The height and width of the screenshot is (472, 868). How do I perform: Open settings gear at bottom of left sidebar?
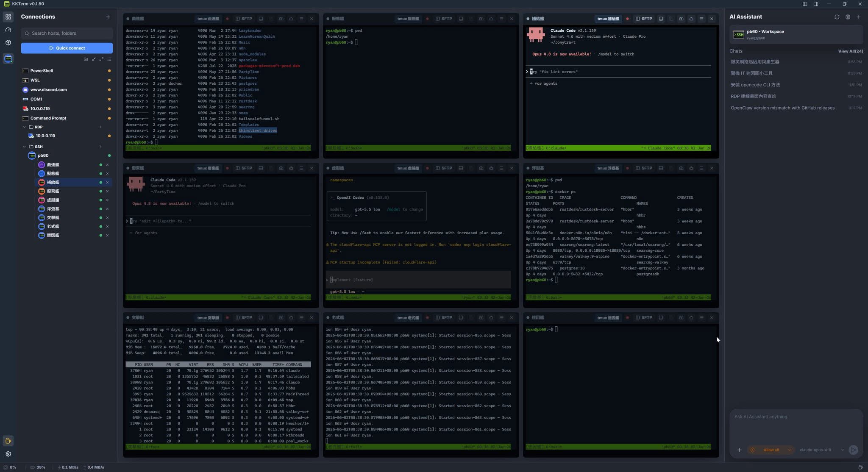point(8,454)
